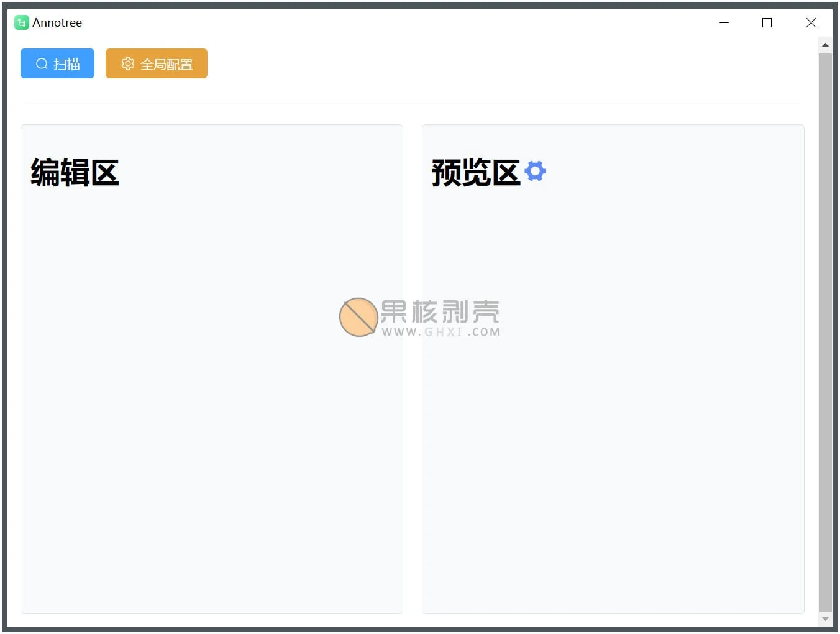Image resolution: width=840 pixels, height=634 pixels.
Task: Click inside the empty edit area panel
Action: 211,435
